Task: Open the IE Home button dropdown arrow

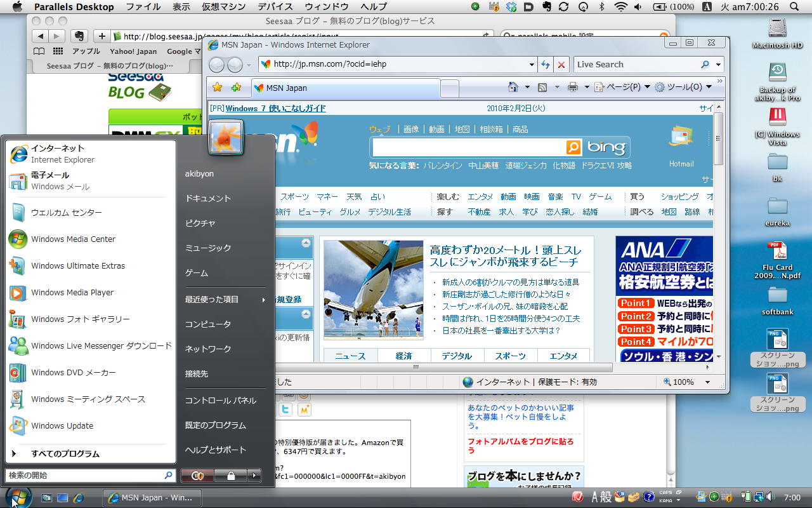Action: tap(527, 87)
